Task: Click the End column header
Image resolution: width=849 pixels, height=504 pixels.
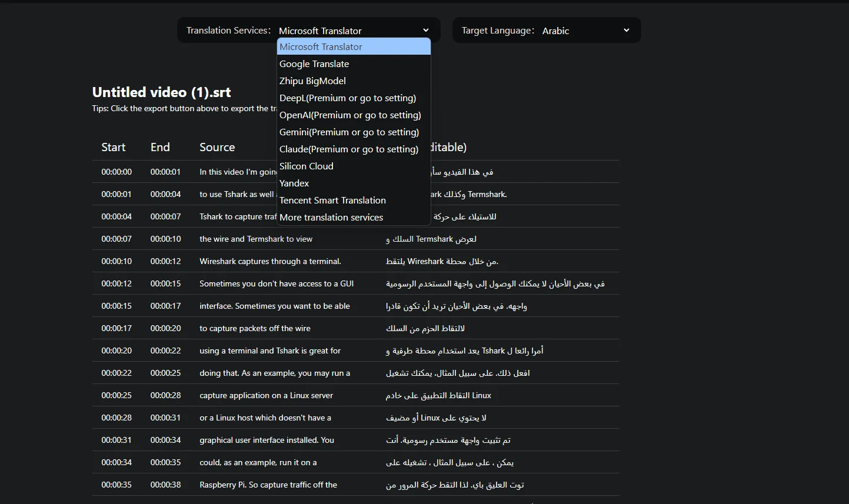Action: coord(160,147)
